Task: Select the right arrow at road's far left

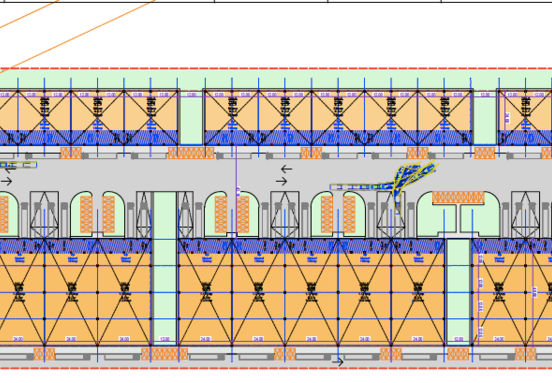Action: point(6,181)
